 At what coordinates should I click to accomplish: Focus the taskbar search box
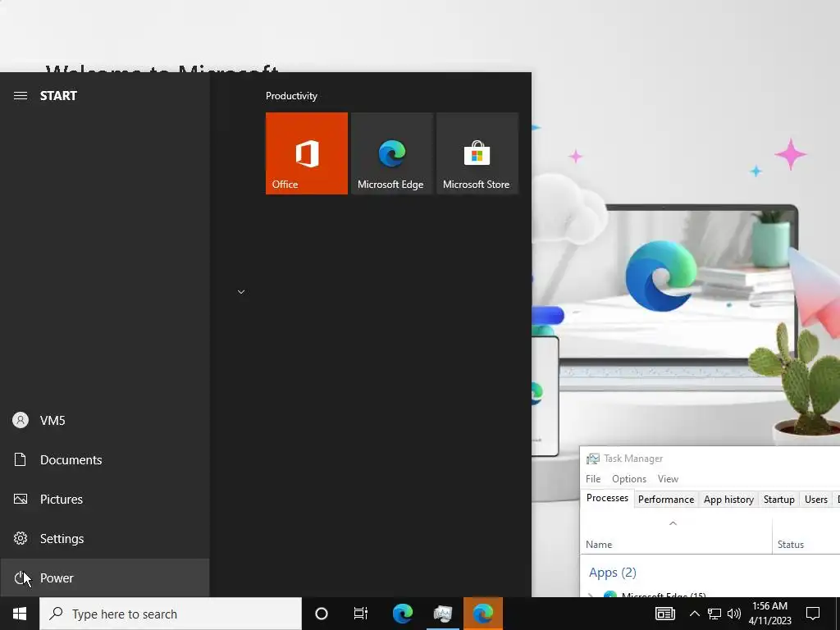coord(171,614)
